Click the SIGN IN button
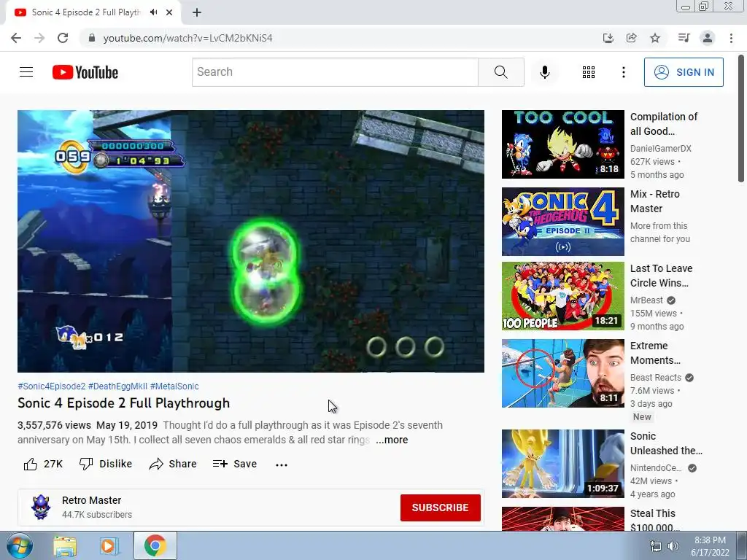Viewport: 747px width, 560px height. [x=684, y=72]
